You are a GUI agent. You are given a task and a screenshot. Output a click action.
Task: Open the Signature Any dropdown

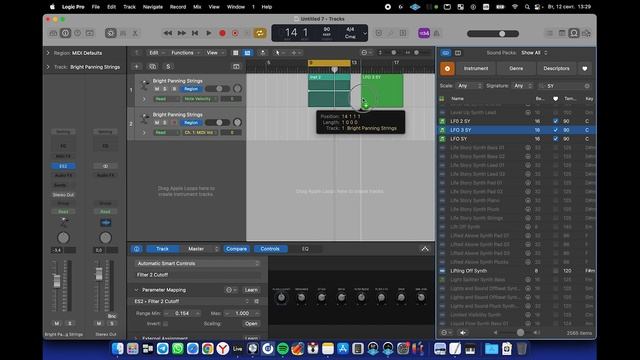tap(523, 86)
